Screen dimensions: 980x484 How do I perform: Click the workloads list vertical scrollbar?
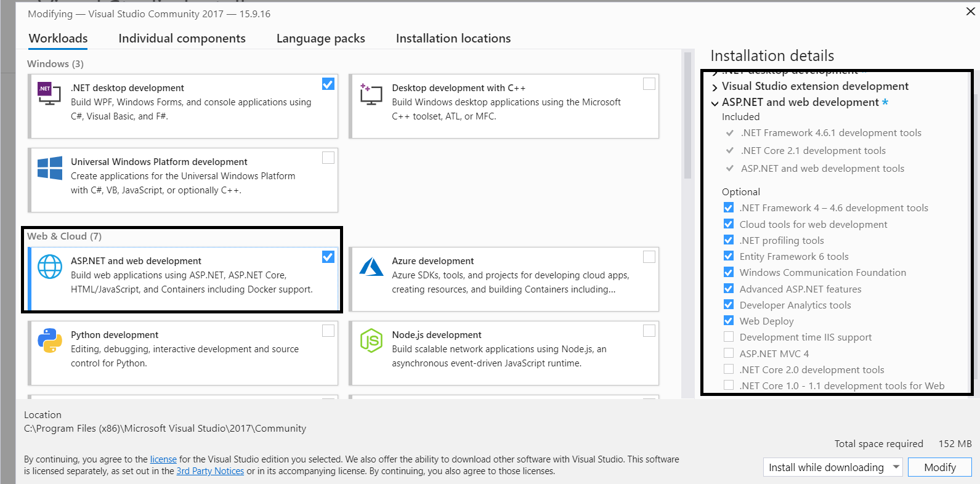click(687, 117)
